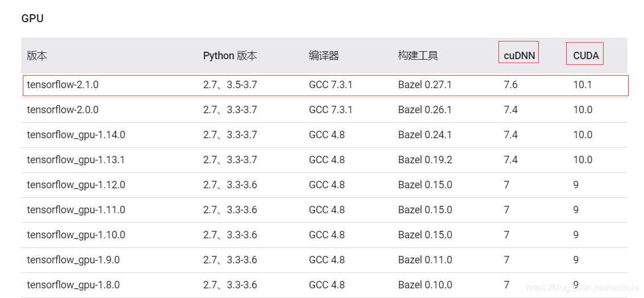
Task: Click the Bazel 0.27.1 cell
Action: (425, 85)
